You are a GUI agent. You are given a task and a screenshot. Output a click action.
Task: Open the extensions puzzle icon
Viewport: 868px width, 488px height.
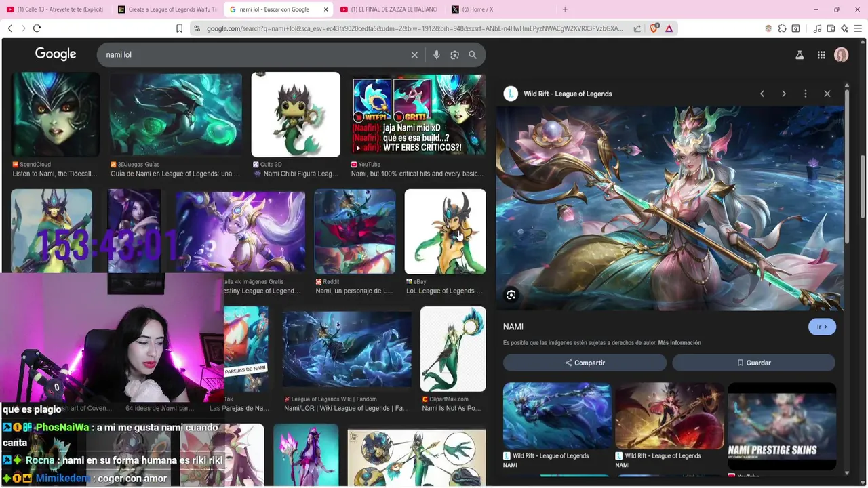click(x=782, y=28)
